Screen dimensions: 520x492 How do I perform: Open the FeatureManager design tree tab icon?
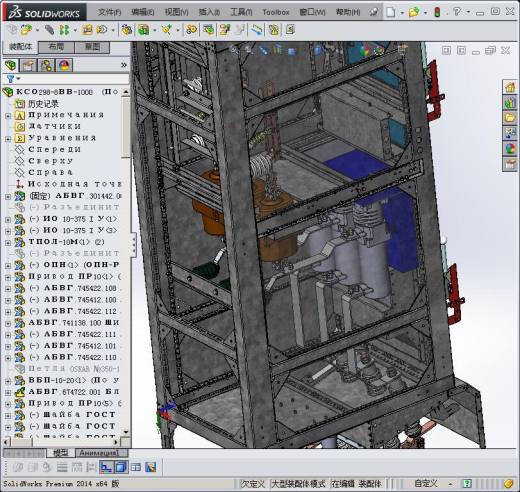(11, 65)
